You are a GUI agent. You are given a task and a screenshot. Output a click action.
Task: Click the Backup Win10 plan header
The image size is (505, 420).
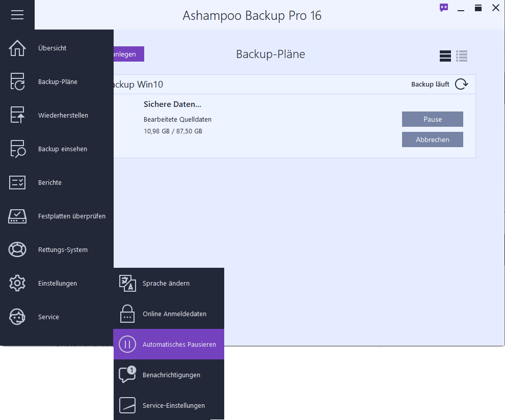295,85
